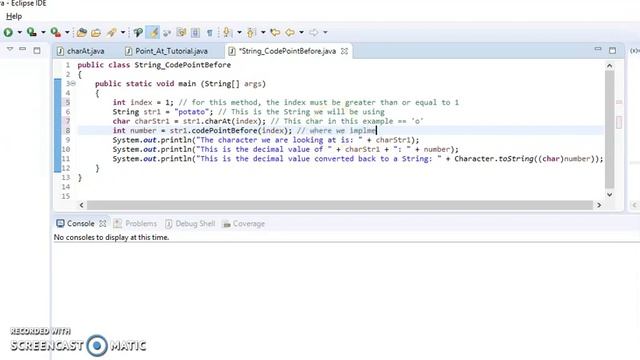Click "No consoles to display" message
The width and height of the screenshot is (640, 360).
click(111, 237)
